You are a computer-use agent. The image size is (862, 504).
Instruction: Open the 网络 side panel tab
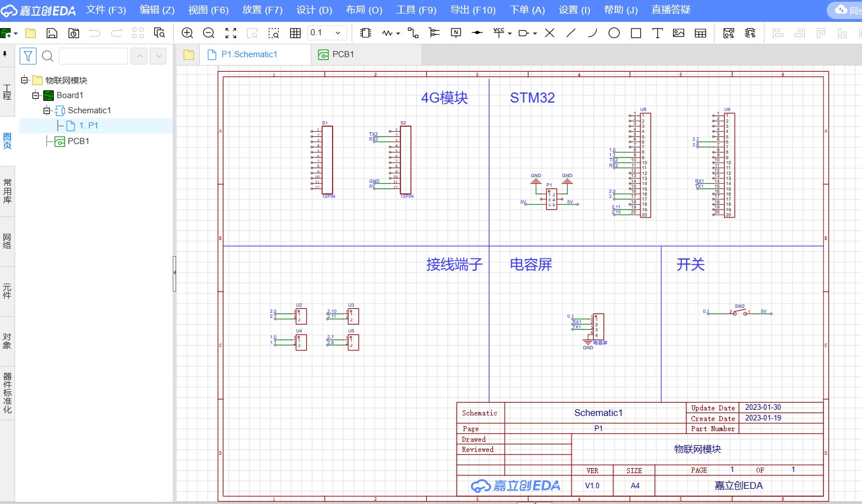pyautogui.click(x=7, y=241)
